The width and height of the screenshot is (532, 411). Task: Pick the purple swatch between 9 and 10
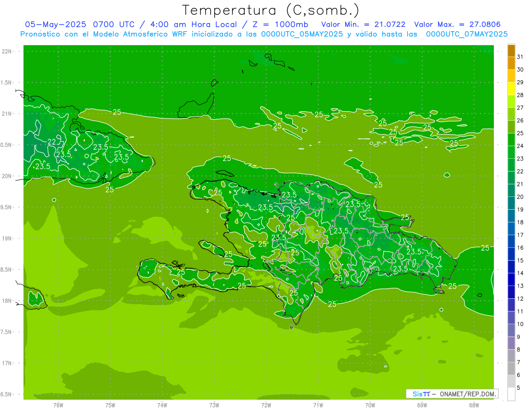[x=511, y=331]
